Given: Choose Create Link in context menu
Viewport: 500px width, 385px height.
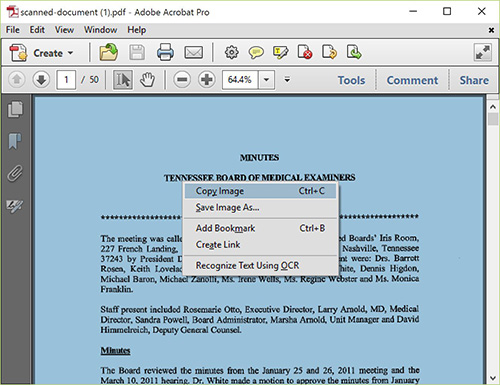Looking at the screenshot, I should (x=261, y=245).
